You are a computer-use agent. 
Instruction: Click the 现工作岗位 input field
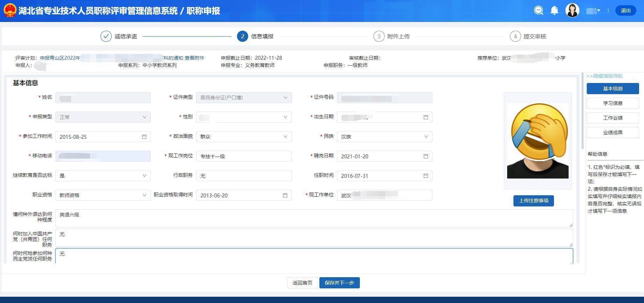pyautogui.click(x=244, y=156)
